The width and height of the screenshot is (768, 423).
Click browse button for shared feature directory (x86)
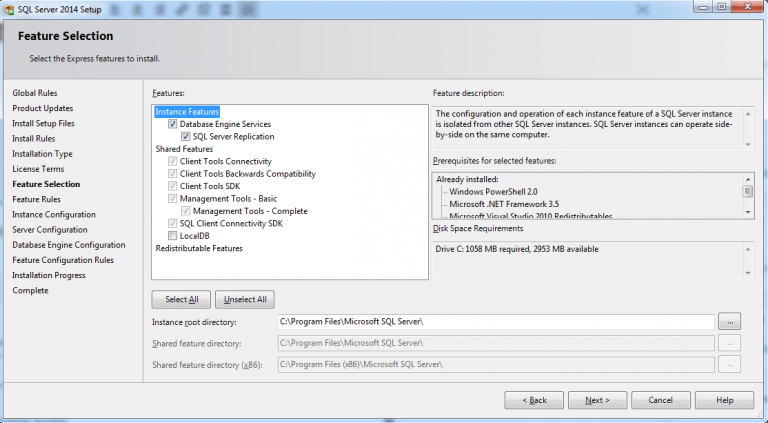click(730, 364)
